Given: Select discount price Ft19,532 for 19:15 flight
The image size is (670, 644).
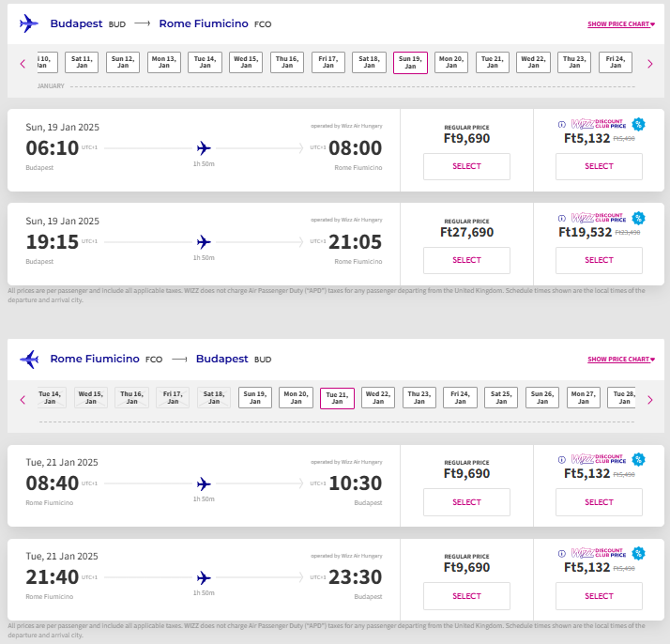Looking at the screenshot, I should [x=599, y=260].
